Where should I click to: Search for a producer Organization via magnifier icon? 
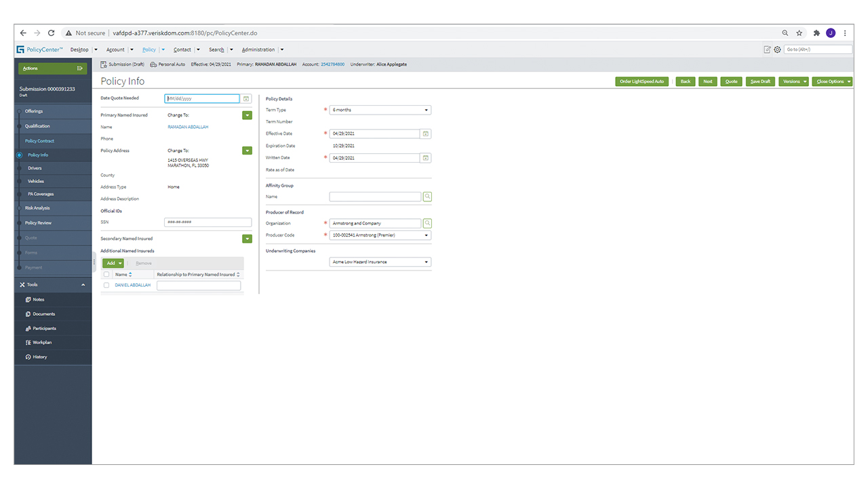point(427,223)
